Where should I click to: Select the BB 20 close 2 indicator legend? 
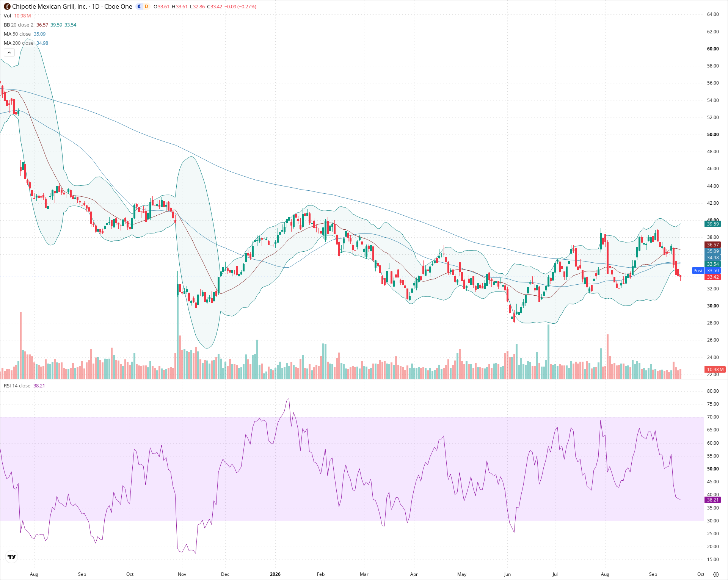tap(19, 25)
